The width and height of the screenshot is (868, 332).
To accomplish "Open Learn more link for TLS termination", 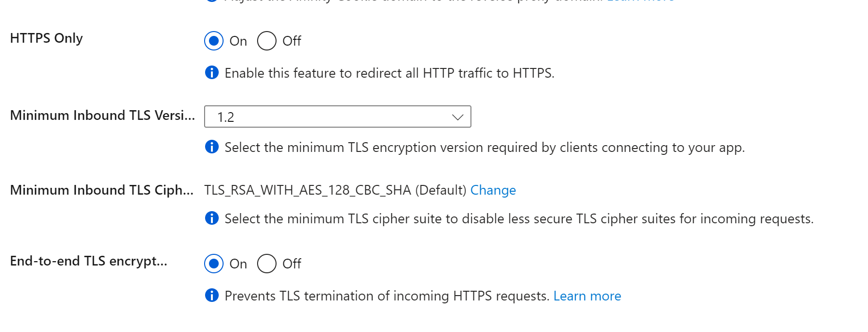I will [587, 296].
